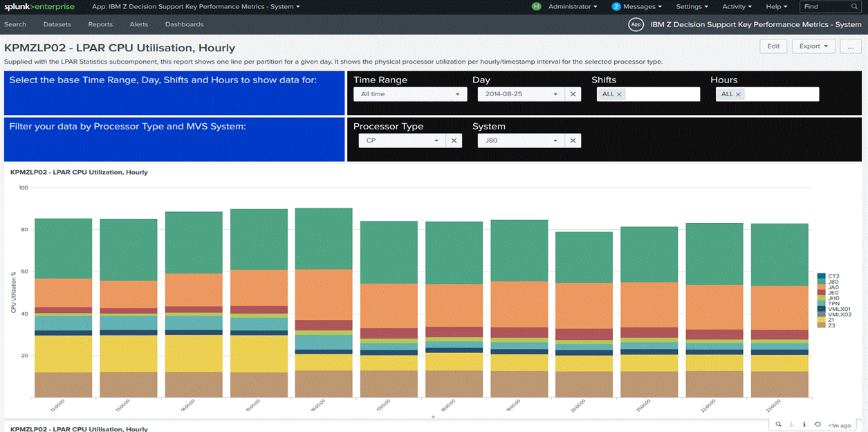
Task: Switch to the Dashboards tab
Action: pyautogui.click(x=184, y=24)
